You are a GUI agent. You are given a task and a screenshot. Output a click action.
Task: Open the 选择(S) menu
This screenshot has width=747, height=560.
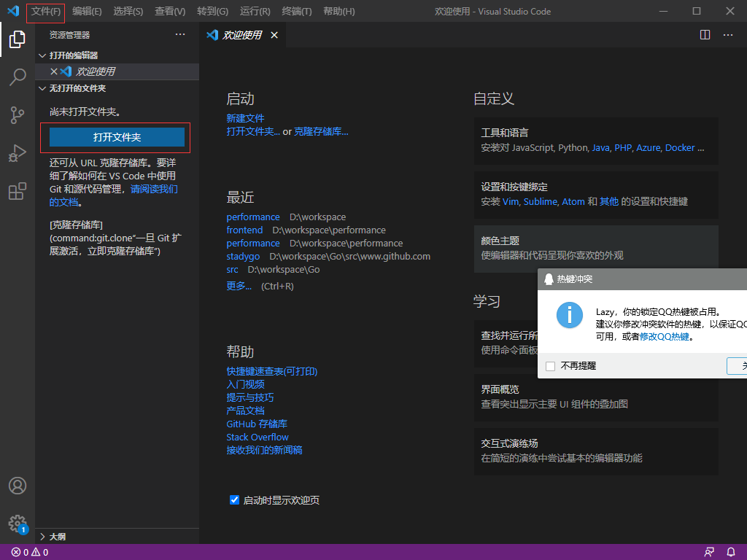pyautogui.click(x=128, y=12)
